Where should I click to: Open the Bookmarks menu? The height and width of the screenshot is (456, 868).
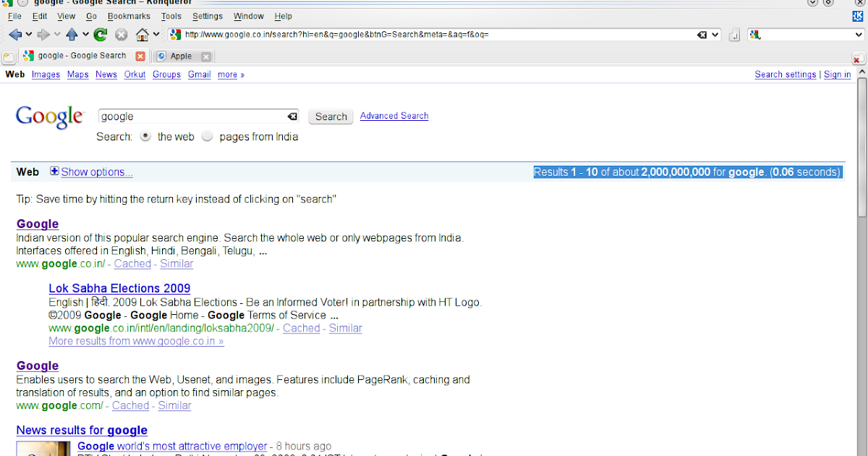129,16
